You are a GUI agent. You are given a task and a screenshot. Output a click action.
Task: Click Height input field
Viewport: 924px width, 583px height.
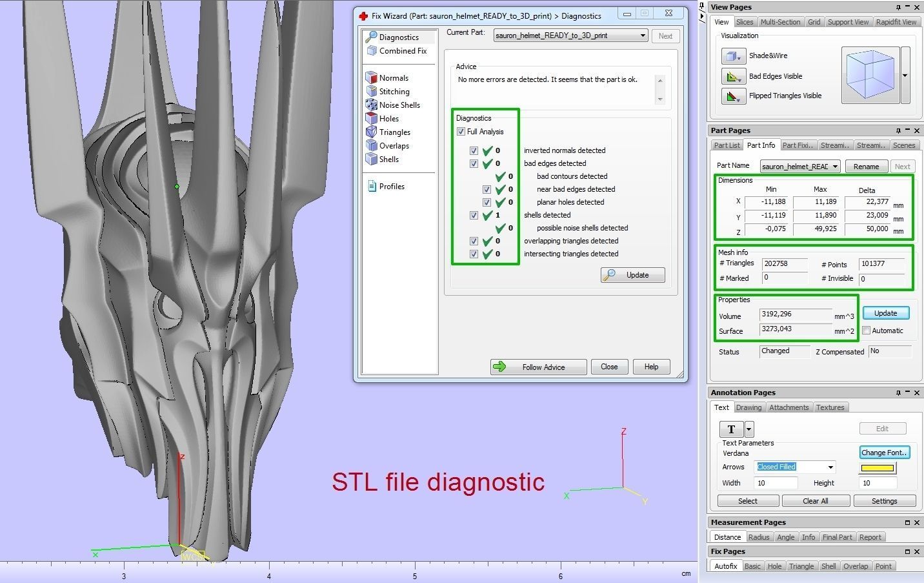pyautogui.click(x=878, y=483)
